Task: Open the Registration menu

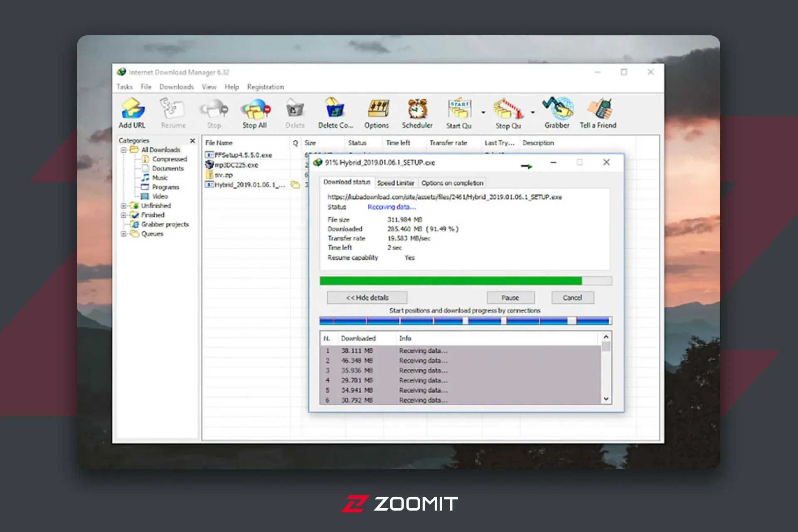Action: (266, 87)
